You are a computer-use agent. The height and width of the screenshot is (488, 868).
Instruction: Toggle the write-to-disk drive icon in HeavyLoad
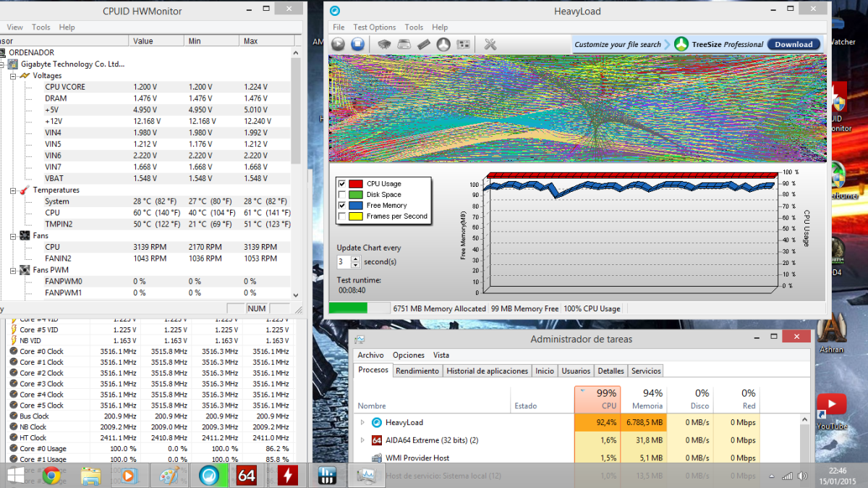click(405, 44)
